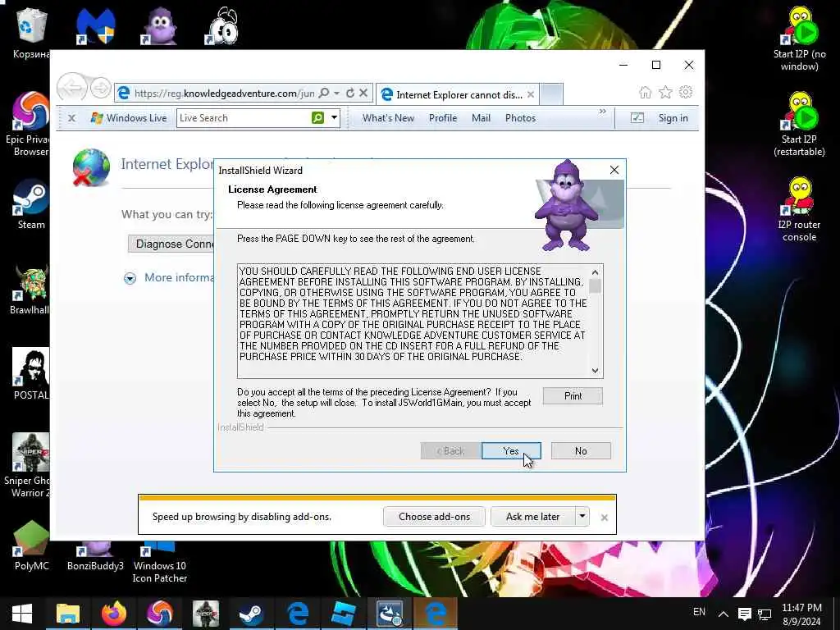This screenshot has width=840, height=630.
Task: Open the IE Tools gear icon
Action: coord(686,92)
